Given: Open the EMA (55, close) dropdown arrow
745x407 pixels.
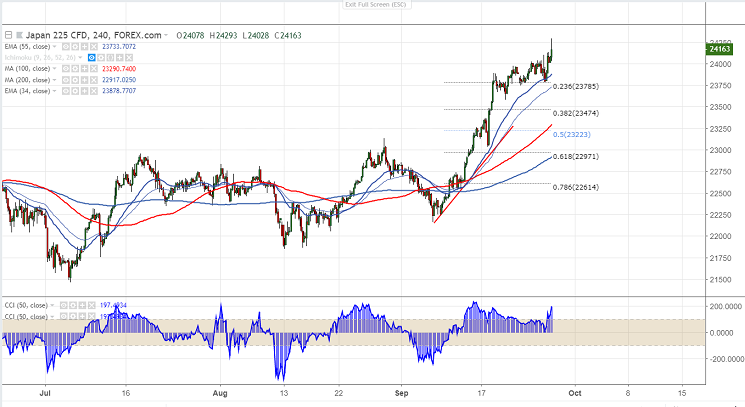Looking at the screenshot, I should pos(55,47).
